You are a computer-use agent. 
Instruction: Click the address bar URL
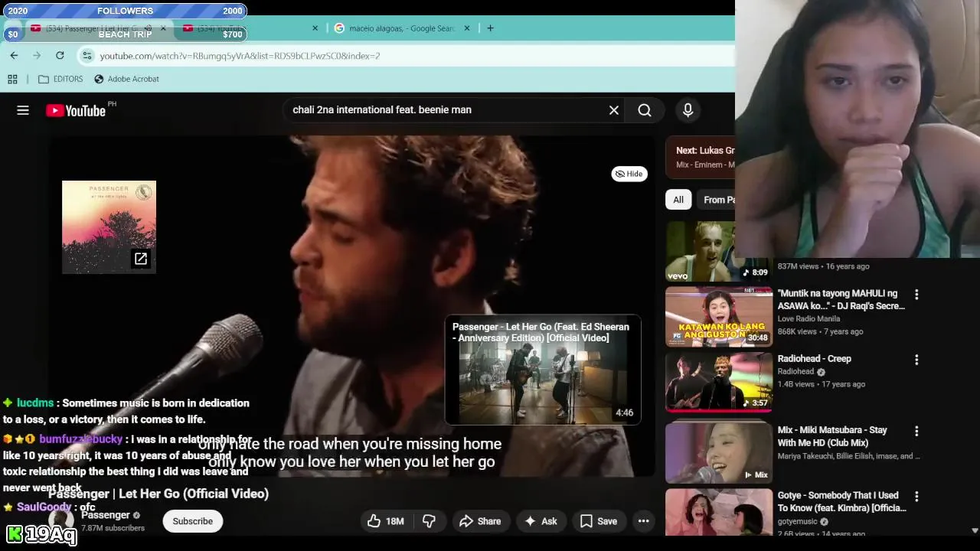(x=240, y=56)
